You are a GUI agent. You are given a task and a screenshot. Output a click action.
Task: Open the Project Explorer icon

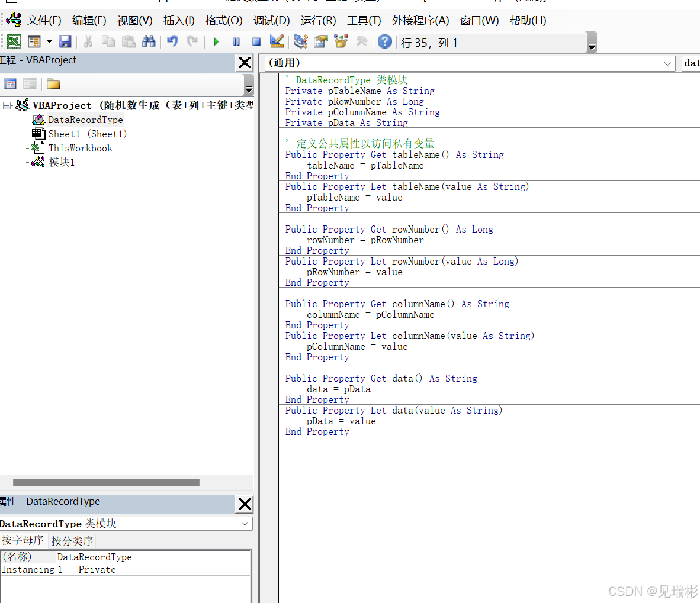(x=301, y=41)
